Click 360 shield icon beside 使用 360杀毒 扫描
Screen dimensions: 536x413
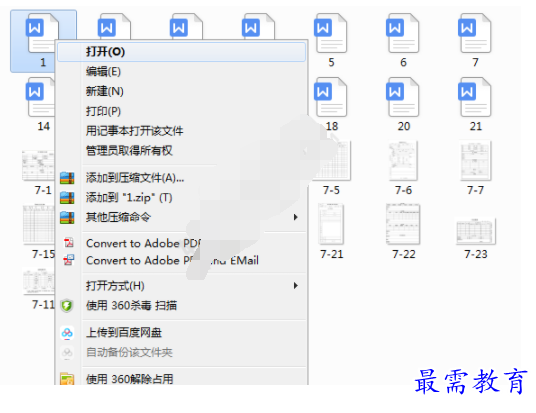(67, 306)
